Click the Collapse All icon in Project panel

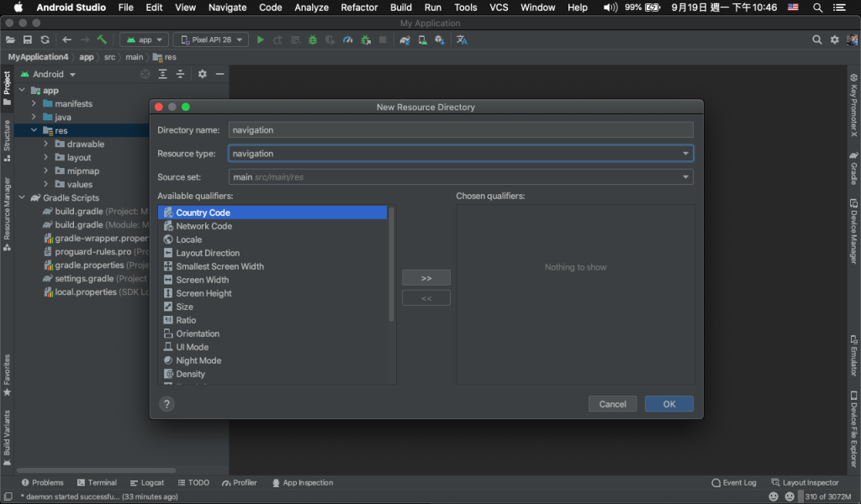tap(180, 74)
